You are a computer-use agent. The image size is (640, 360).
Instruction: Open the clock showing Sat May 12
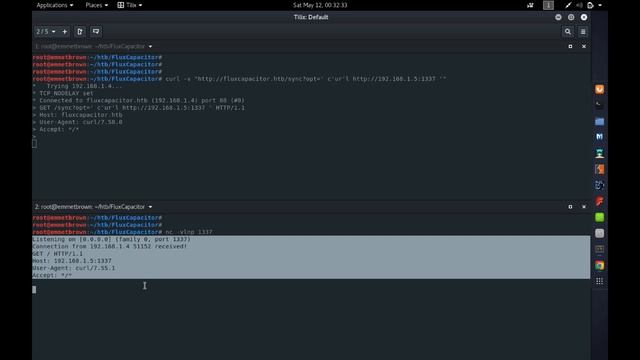click(320, 5)
